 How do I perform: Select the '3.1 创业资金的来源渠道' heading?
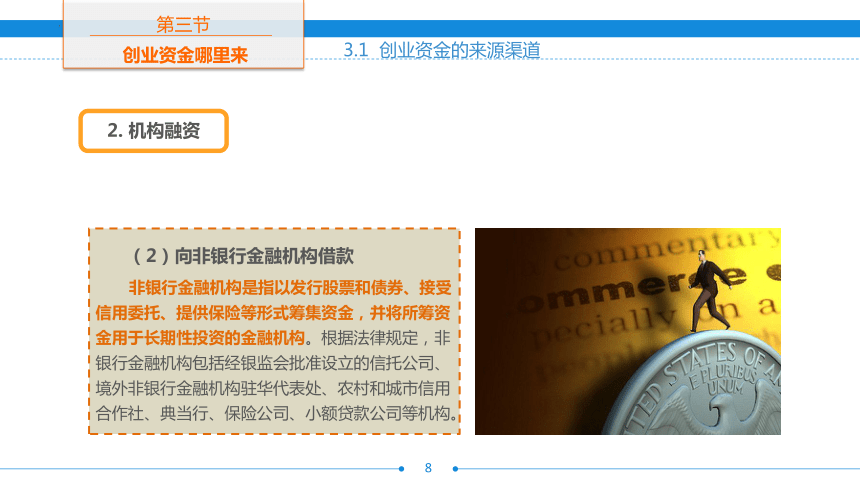442,50
